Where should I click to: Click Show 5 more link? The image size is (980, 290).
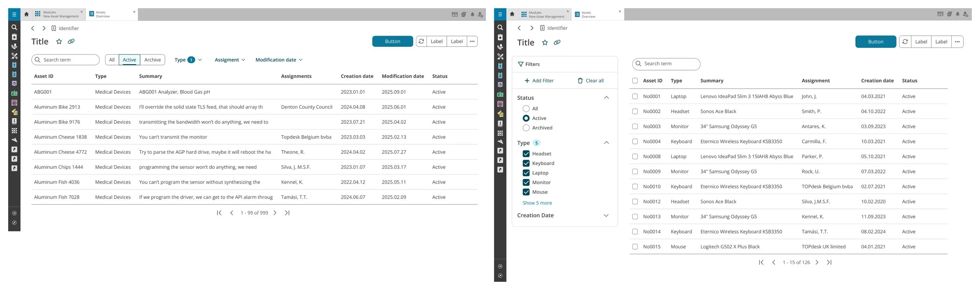[x=537, y=203]
